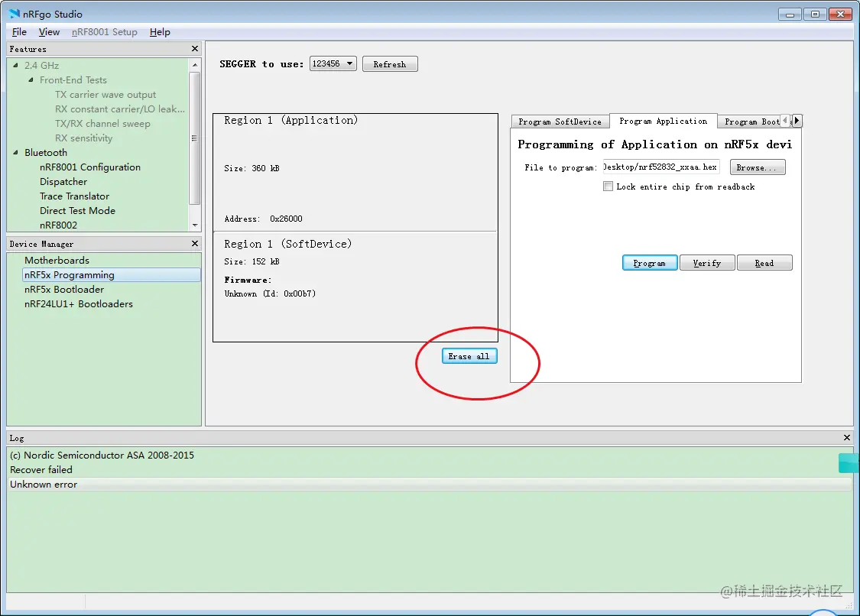This screenshot has height=616, width=860.
Task: Click the Size: 152 kB text
Action: click(252, 261)
